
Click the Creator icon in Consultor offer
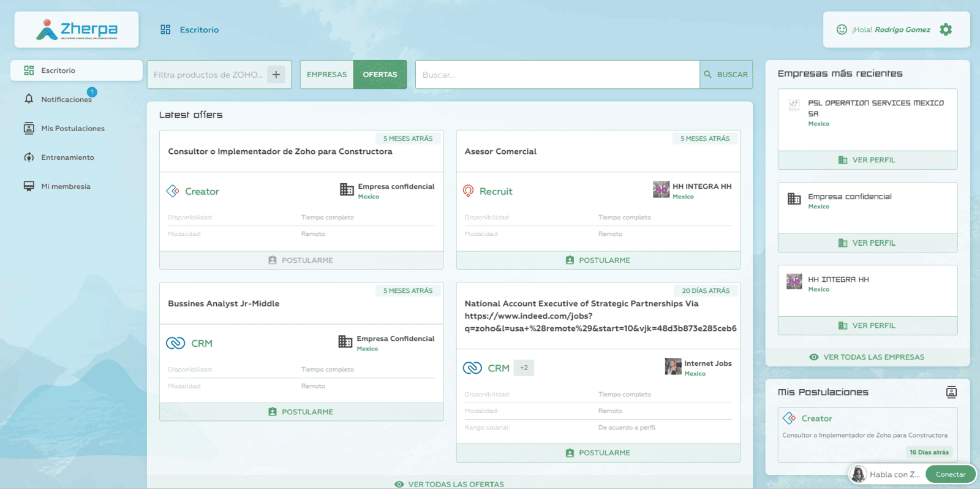tap(173, 191)
